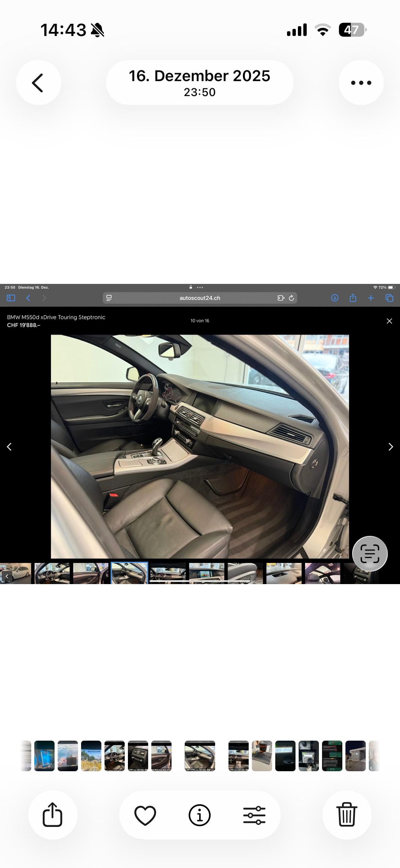Favorite this photo with the heart icon
The width and height of the screenshot is (400, 868).
[145, 815]
